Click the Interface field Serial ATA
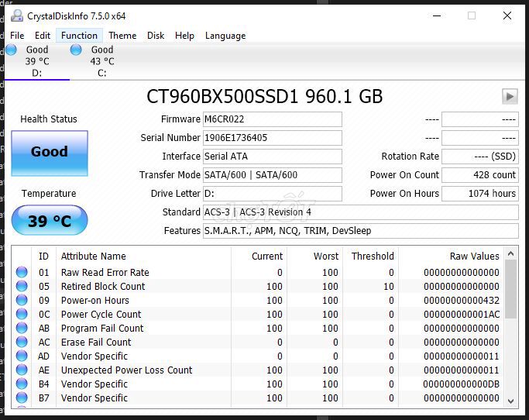Screen dimensions: 529x420 click(273, 157)
